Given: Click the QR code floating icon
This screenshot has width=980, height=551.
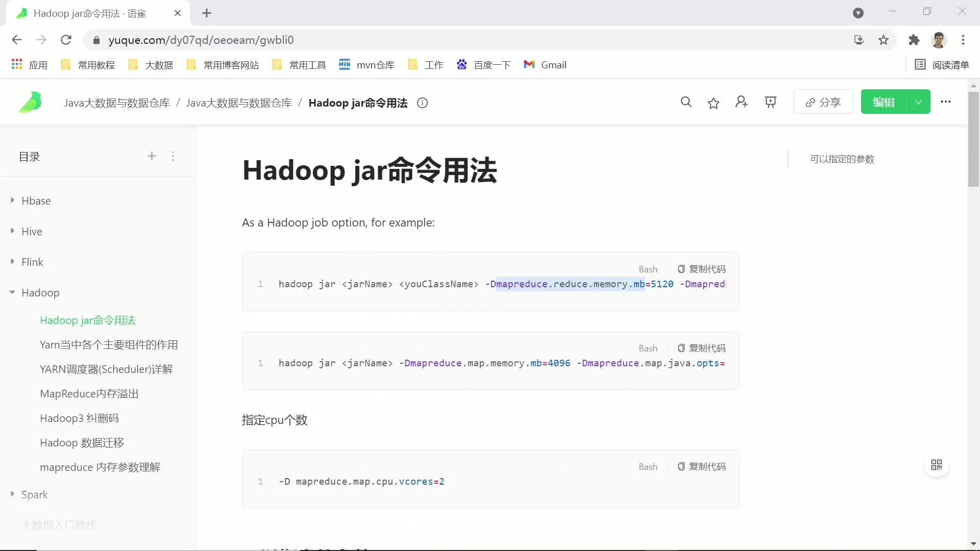Looking at the screenshot, I should (937, 465).
